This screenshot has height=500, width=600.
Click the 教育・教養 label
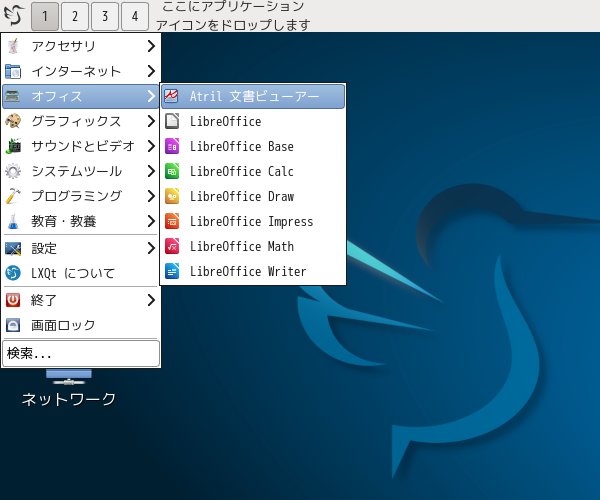[64, 221]
